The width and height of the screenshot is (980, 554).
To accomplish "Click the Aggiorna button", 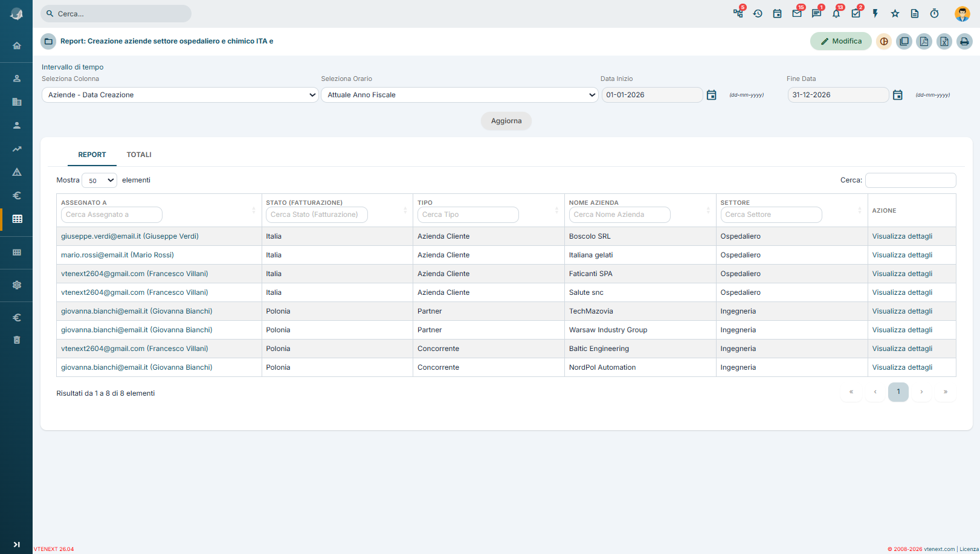I will click(x=506, y=121).
